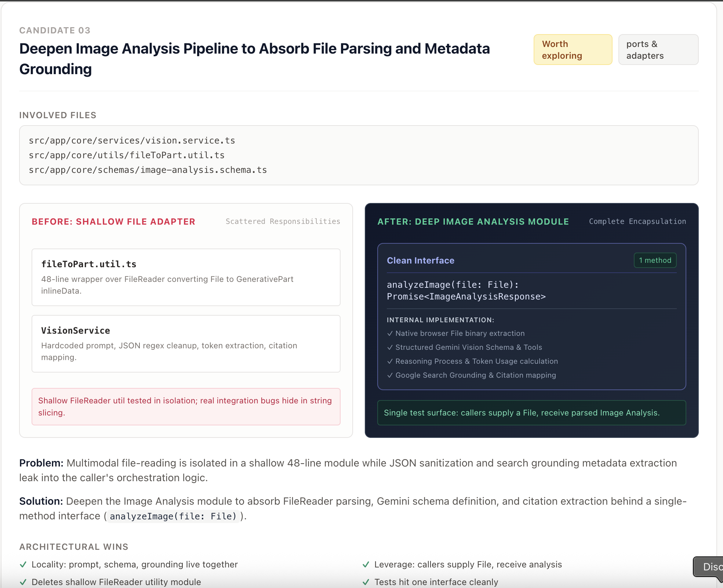723x588 pixels.
Task: Click 'Leverage: callers supply File, receive analysis'
Action: pos(468,565)
